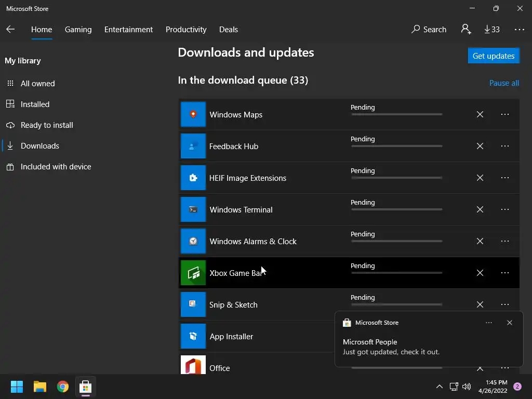Go back with the back arrow
The image size is (532, 399).
tap(10, 29)
